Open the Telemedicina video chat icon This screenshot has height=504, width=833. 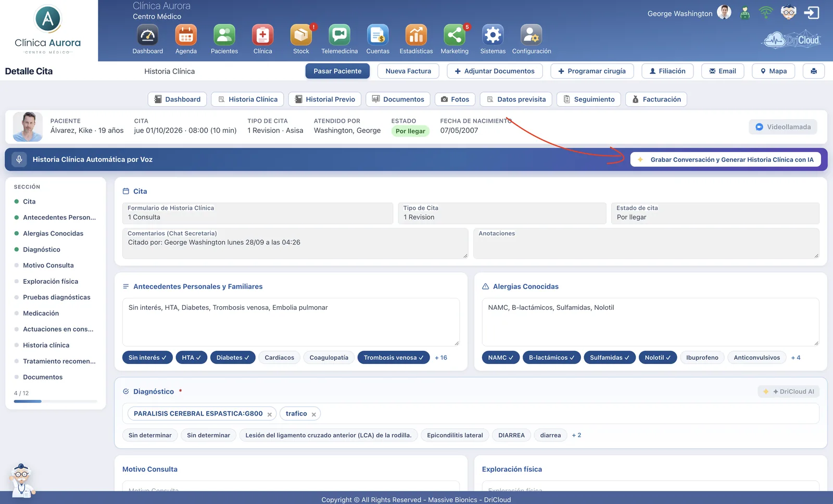tap(339, 35)
